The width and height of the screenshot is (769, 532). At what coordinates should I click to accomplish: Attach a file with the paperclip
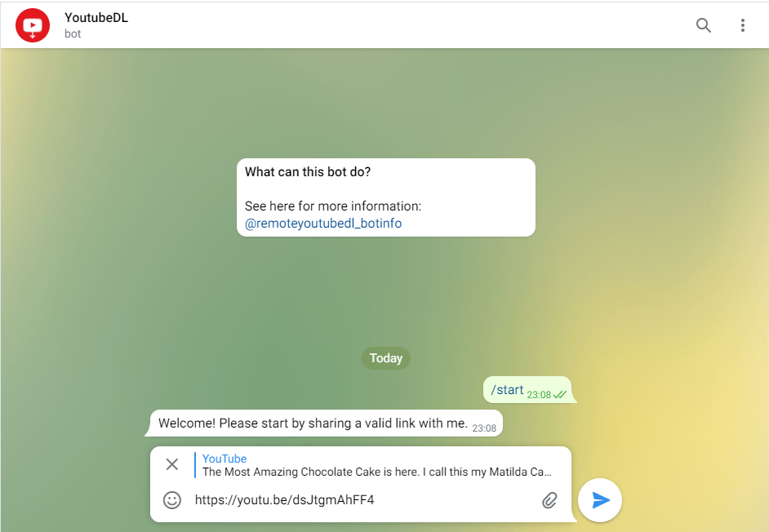click(549, 500)
